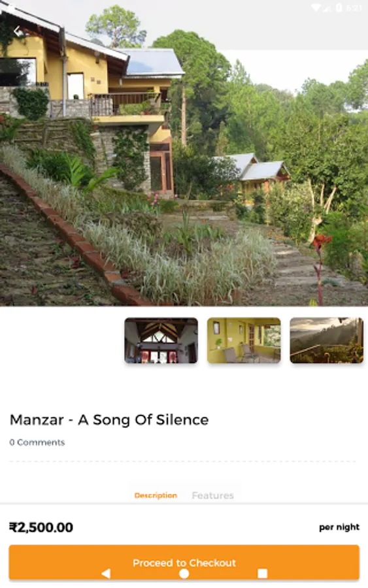Tap the Android back triangle navigation button
Image resolution: width=368 pixels, height=588 pixels.
106,574
